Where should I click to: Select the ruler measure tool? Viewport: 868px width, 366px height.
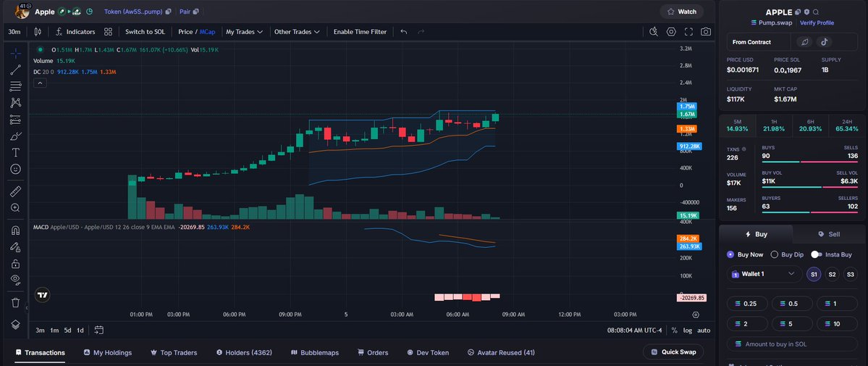[15, 191]
